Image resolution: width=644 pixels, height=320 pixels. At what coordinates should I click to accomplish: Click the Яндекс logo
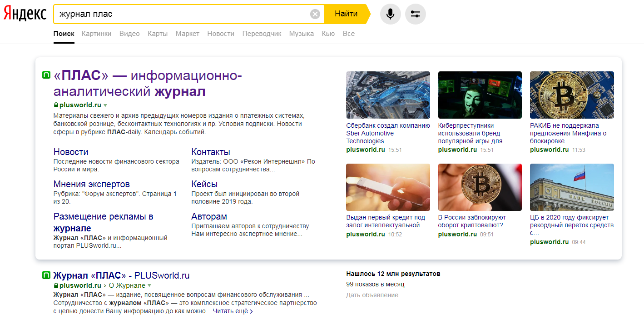point(25,14)
